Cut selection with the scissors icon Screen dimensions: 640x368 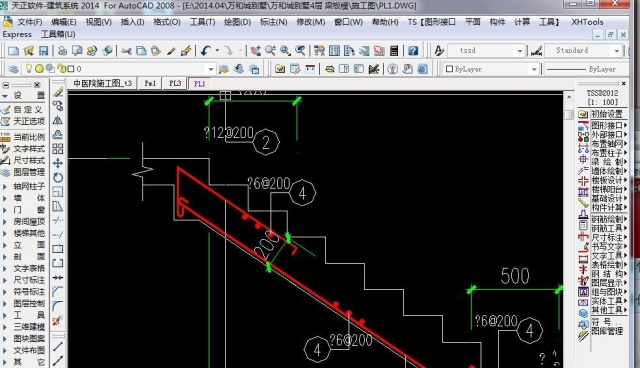click(x=127, y=51)
